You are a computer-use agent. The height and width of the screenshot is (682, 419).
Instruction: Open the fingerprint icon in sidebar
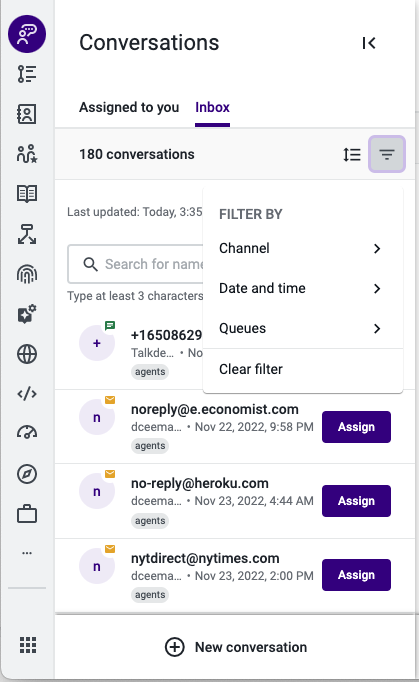click(27, 274)
